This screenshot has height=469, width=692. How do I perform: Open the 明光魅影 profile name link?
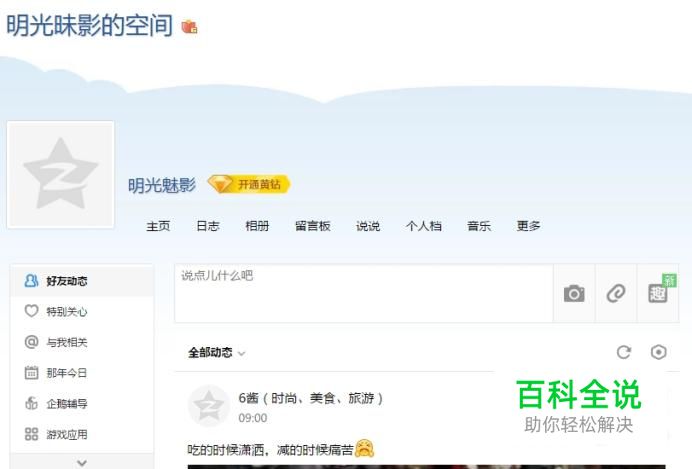click(162, 185)
